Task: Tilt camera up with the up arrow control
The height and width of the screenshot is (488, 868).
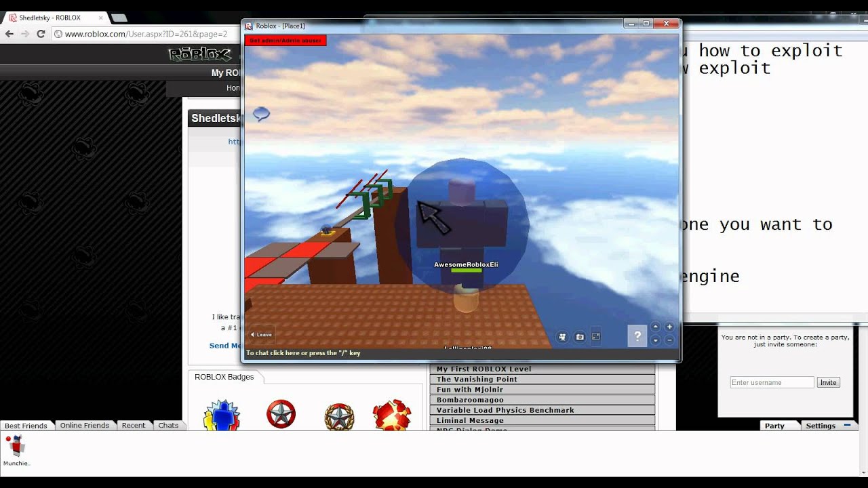Action: pyautogui.click(x=656, y=327)
